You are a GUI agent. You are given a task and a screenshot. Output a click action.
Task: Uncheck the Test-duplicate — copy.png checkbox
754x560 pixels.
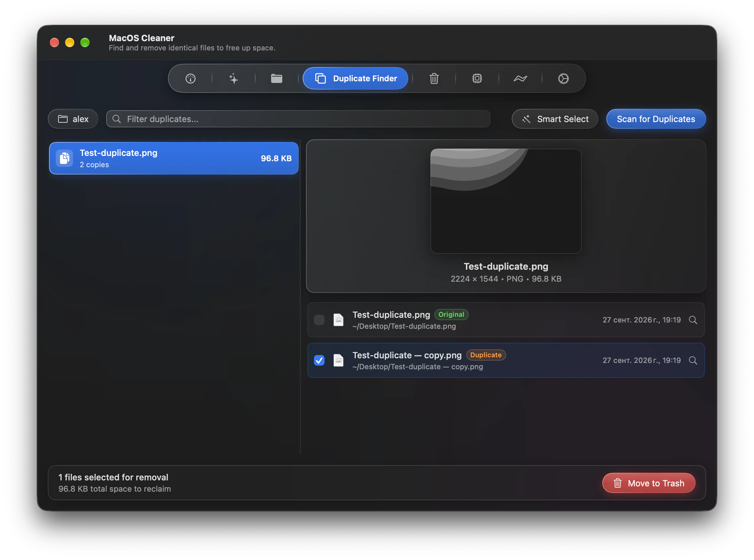coord(319,360)
